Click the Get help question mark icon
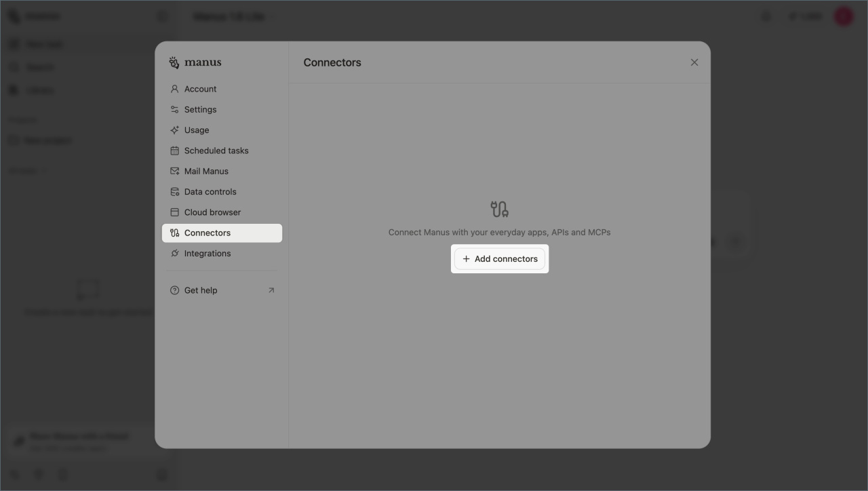The height and width of the screenshot is (491, 868). [x=174, y=290]
